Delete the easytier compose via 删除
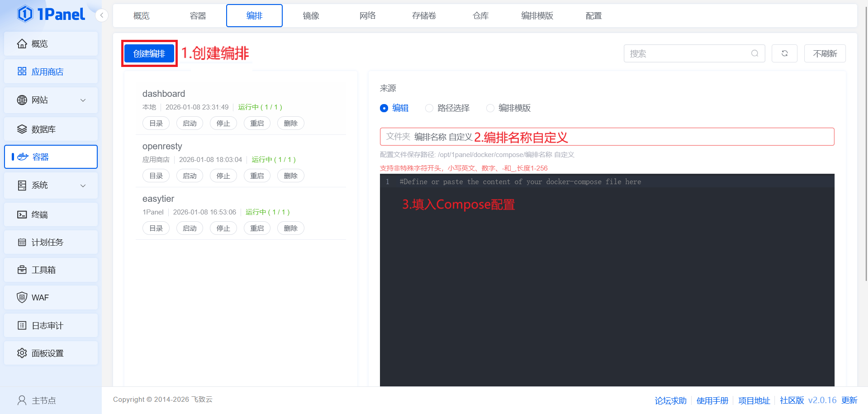Viewport: 868px width, 414px height. [290, 228]
